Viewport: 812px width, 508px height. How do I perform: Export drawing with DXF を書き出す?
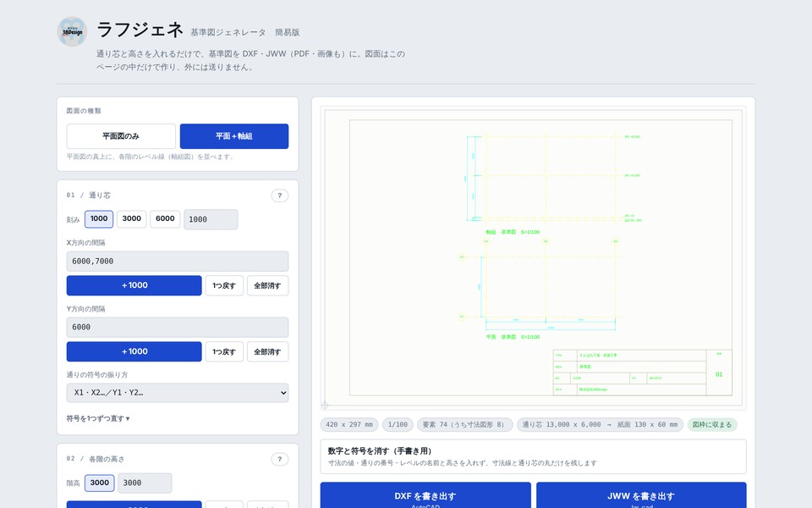coord(425,496)
